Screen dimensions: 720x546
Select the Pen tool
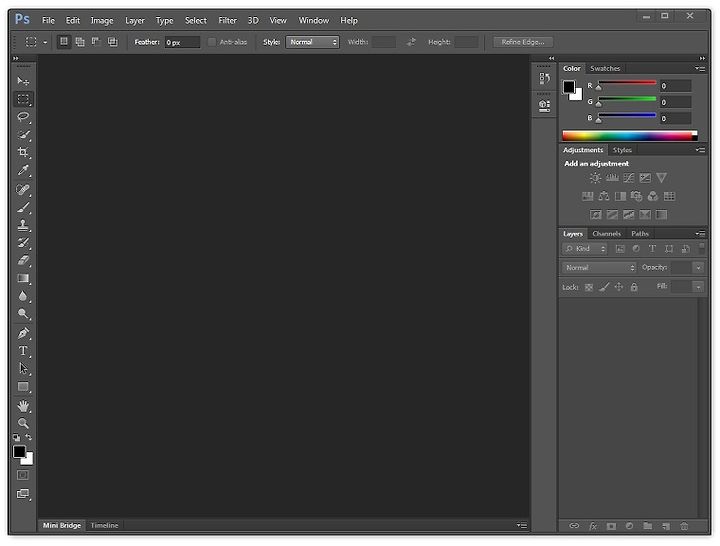point(23,333)
